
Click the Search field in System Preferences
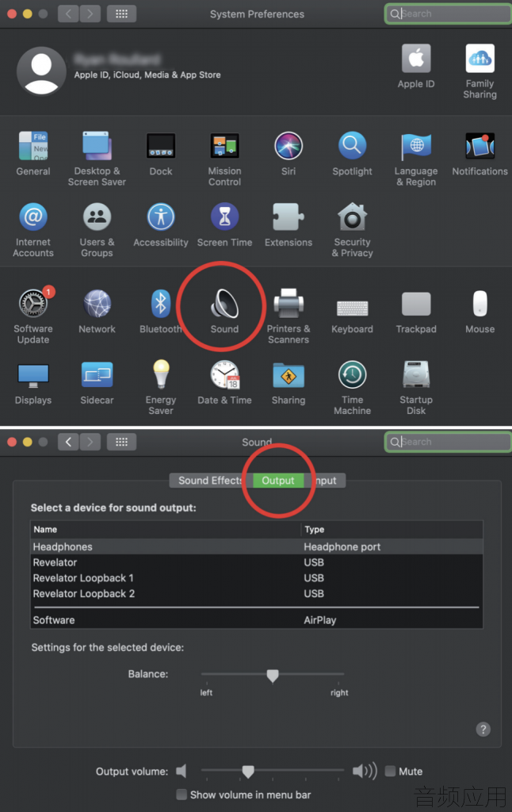[448, 14]
